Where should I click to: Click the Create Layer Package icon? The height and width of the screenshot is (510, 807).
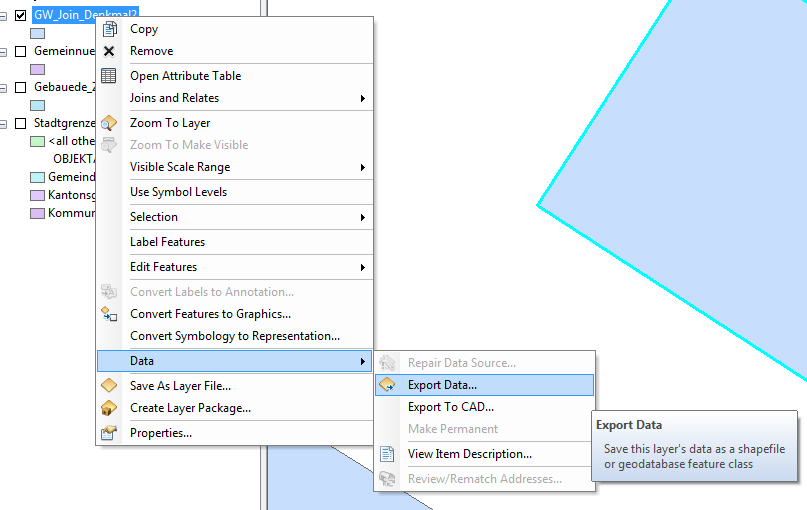110,408
